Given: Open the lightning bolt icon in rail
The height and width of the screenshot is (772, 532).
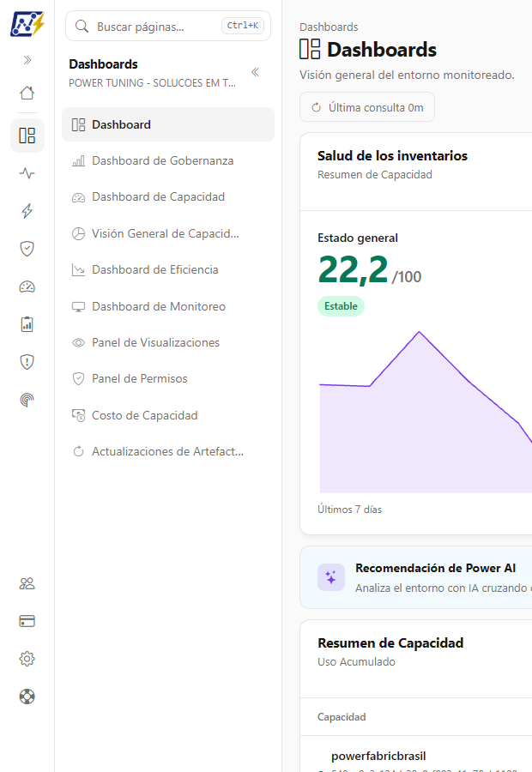Looking at the screenshot, I should (27, 211).
